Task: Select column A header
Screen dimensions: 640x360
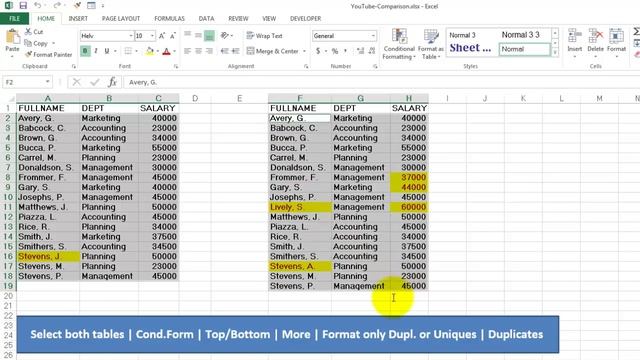Action: pos(48,98)
